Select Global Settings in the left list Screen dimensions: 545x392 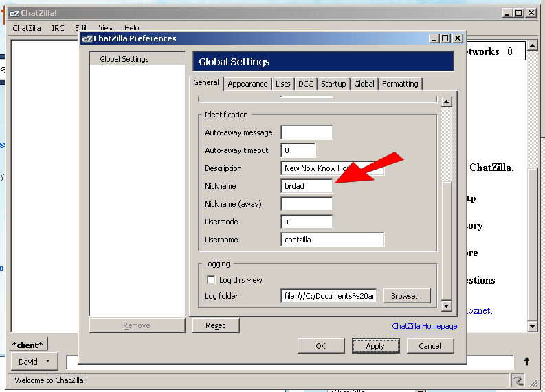click(x=124, y=59)
